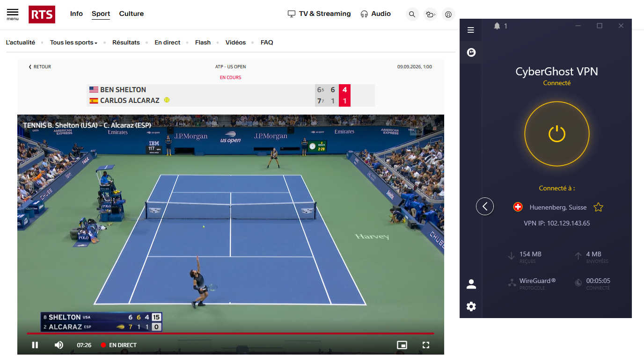Expand the Tous les sports dropdown
The image size is (644, 363).
click(x=73, y=43)
